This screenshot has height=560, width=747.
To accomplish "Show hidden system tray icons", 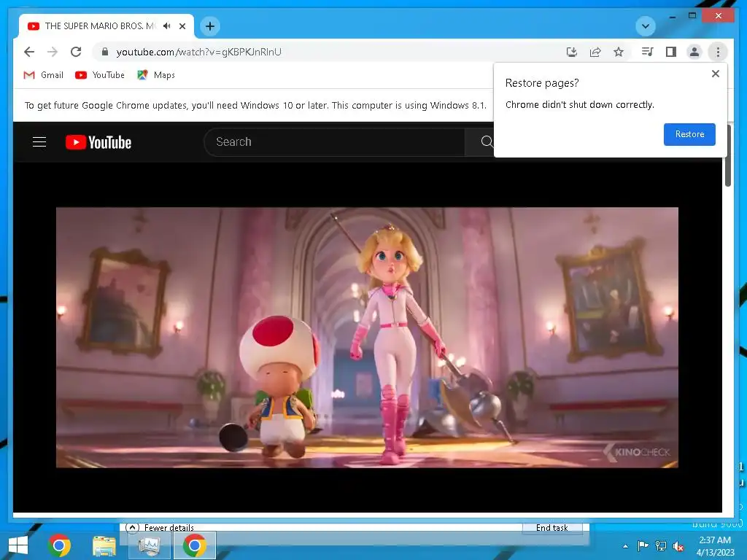I will click(x=625, y=546).
